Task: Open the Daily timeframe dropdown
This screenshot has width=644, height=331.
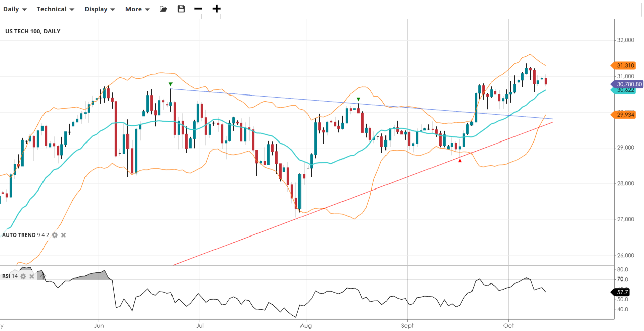Action: point(15,9)
